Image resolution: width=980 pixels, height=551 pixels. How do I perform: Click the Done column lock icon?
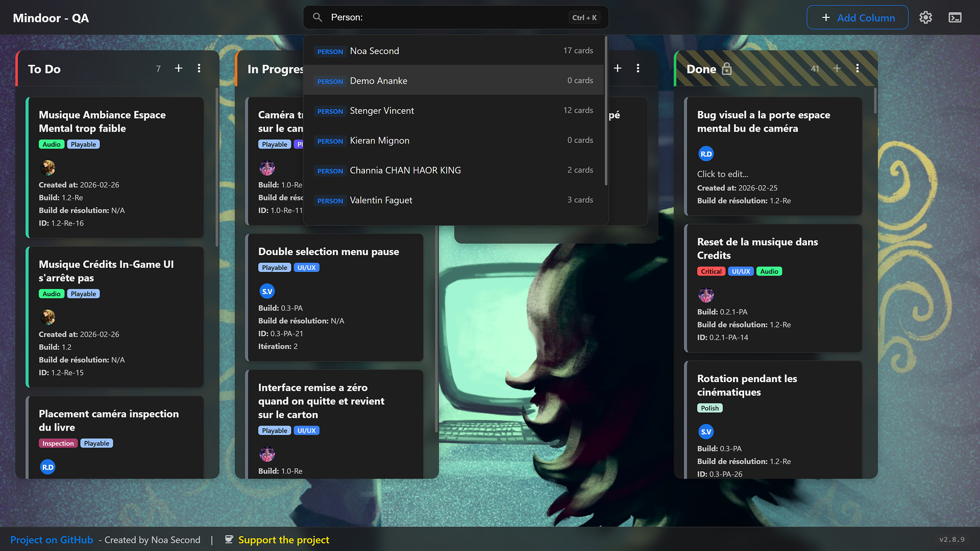coord(727,69)
